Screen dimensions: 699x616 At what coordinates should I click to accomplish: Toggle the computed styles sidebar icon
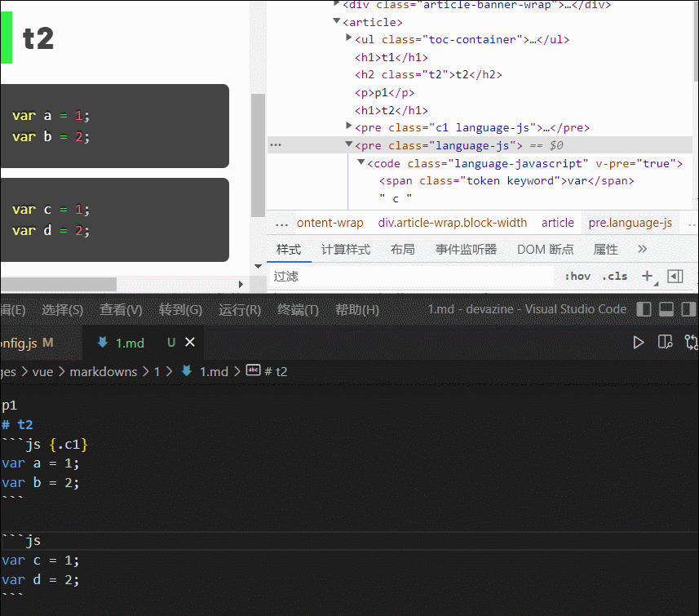[x=675, y=277]
